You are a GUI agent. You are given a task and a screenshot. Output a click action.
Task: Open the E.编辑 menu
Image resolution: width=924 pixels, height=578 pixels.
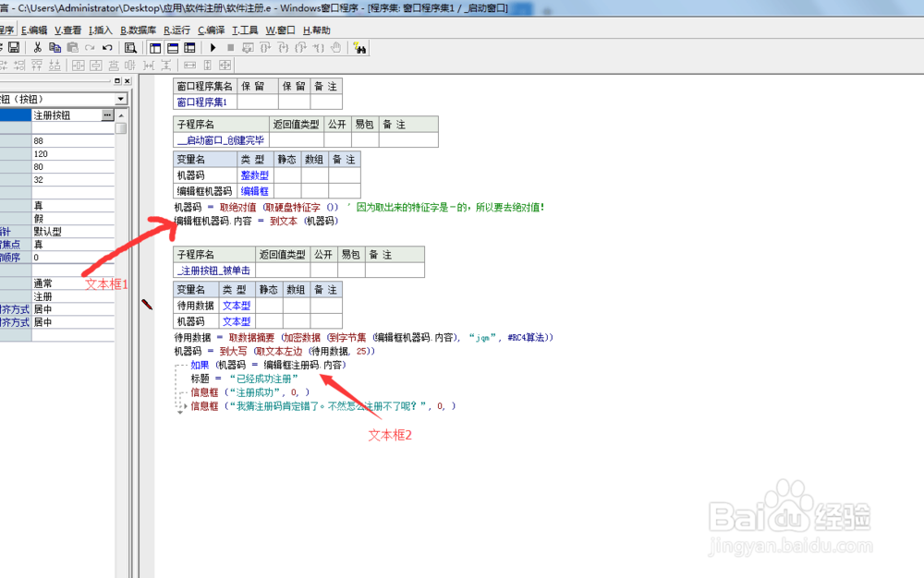pos(33,30)
